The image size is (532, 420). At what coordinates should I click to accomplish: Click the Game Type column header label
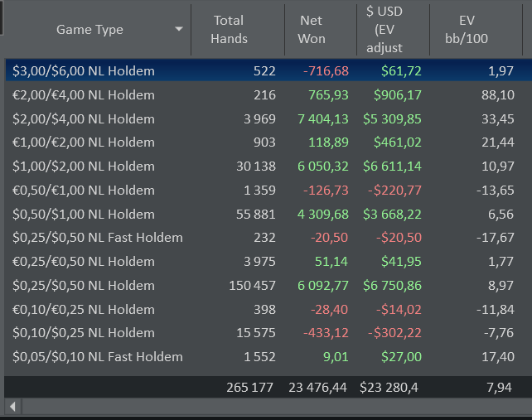point(89,29)
